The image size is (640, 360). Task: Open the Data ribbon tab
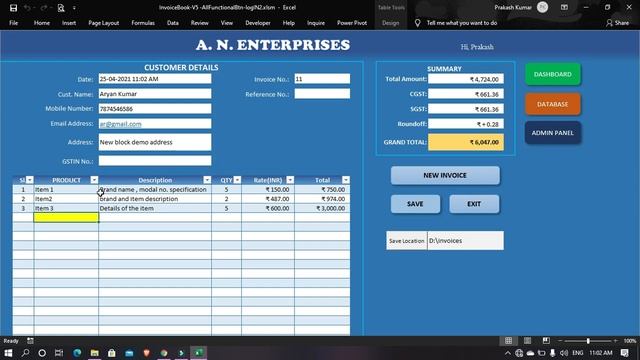173,23
